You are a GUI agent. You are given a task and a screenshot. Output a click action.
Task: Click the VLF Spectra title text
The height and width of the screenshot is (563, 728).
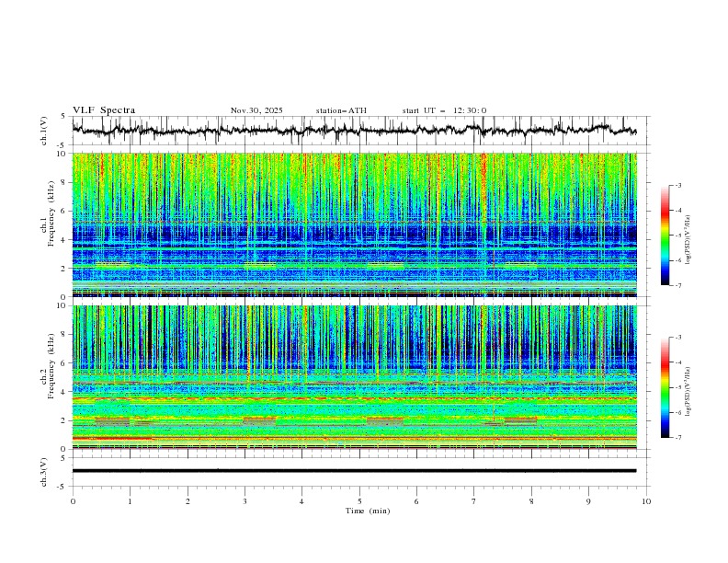tap(104, 110)
